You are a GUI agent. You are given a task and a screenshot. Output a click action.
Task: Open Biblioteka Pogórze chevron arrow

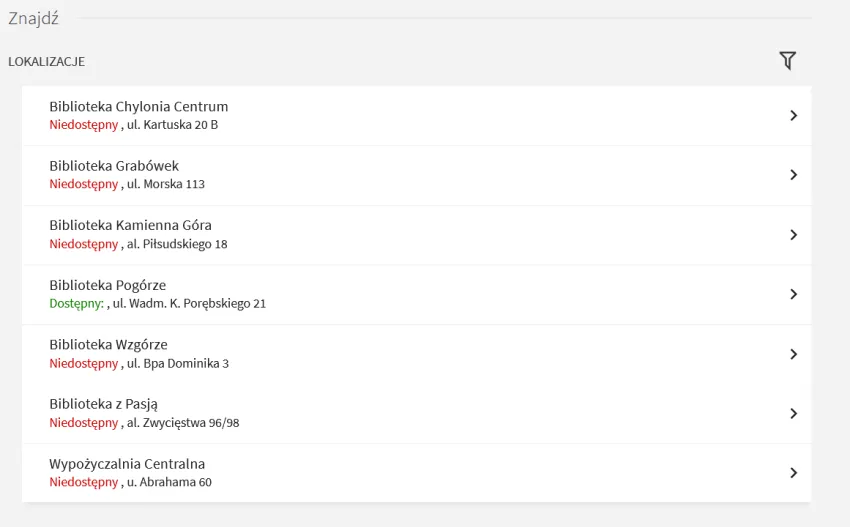tap(793, 294)
